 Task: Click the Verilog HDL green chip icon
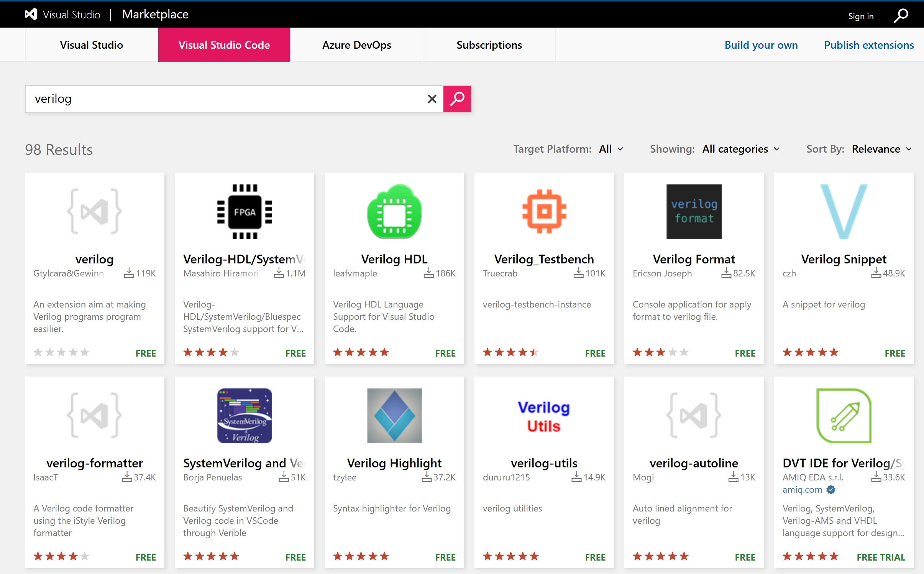pyautogui.click(x=394, y=212)
